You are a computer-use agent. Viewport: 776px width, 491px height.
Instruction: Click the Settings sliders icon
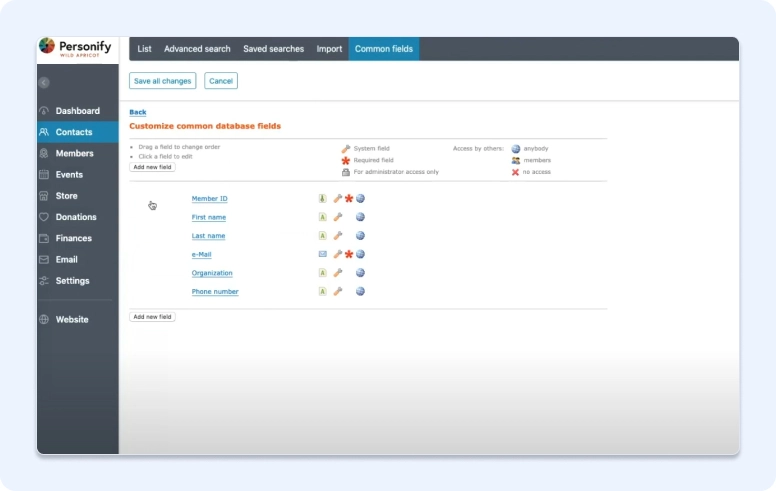click(x=44, y=281)
